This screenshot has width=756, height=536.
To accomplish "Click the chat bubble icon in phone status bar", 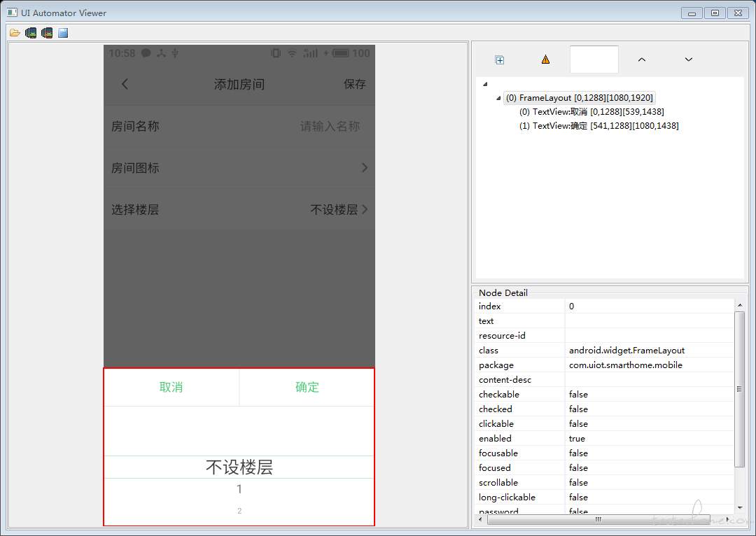I will pyautogui.click(x=146, y=53).
